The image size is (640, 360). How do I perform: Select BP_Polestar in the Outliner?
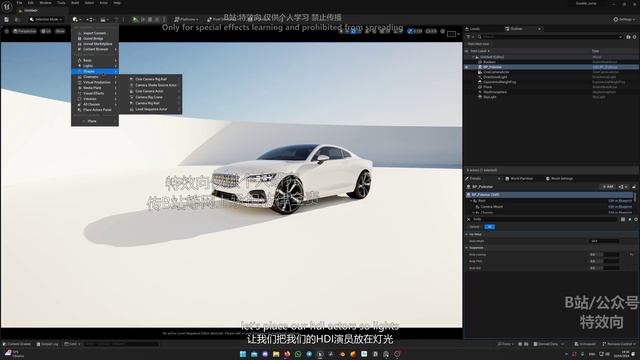click(492, 67)
